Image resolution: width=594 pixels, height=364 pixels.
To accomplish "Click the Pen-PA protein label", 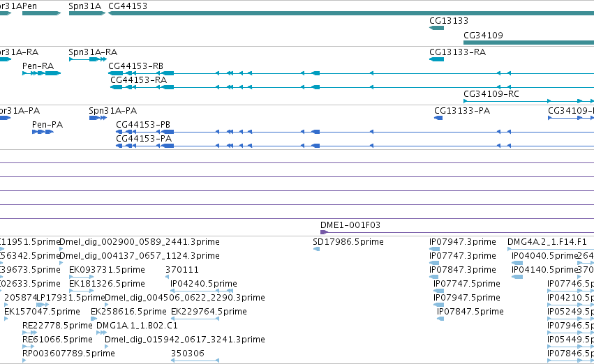I will click(47, 125).
